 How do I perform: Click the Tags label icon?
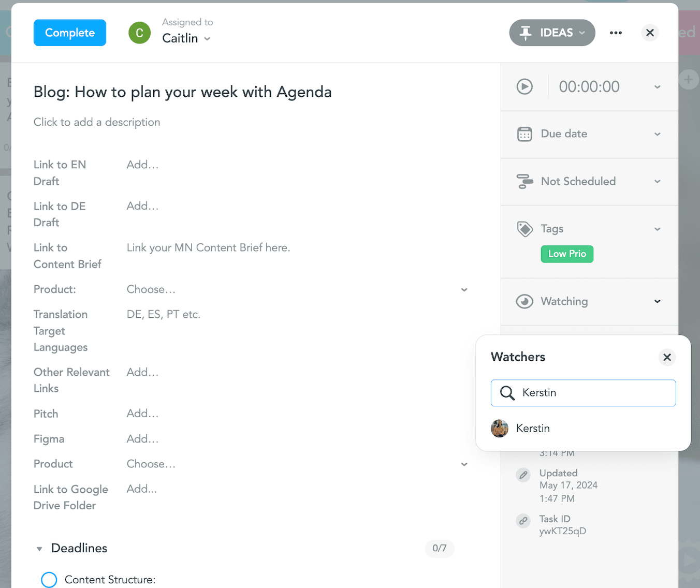pos(524,229)
